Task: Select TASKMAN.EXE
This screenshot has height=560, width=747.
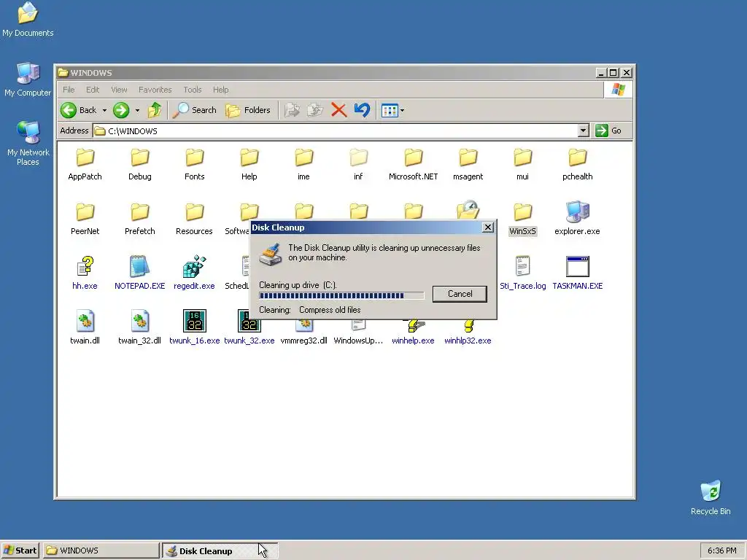Action: pyautogui.click(x=578, y=274)
